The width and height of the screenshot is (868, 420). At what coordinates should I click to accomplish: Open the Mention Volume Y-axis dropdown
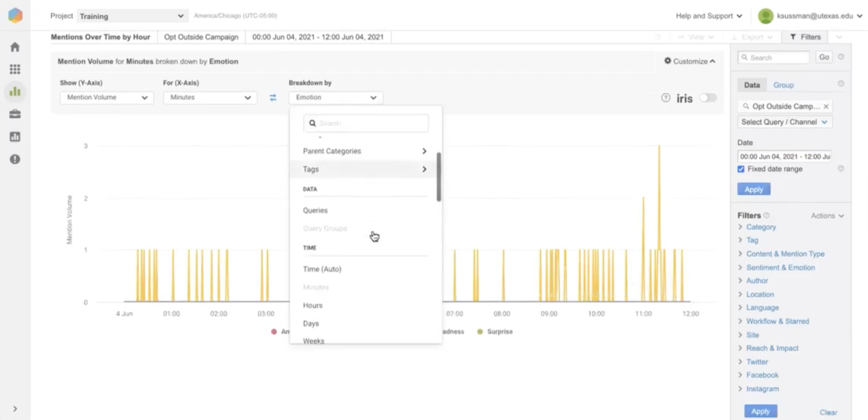point(107,98)
